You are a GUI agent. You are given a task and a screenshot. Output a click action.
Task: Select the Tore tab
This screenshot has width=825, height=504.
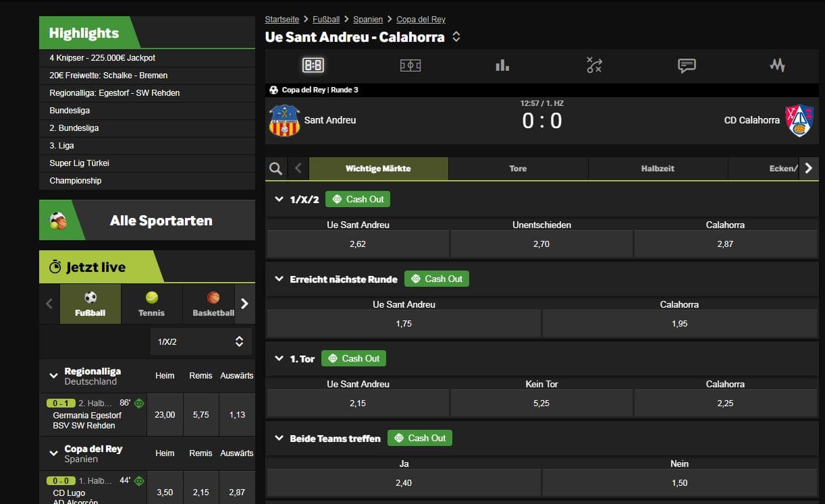(x=518, y=169)
